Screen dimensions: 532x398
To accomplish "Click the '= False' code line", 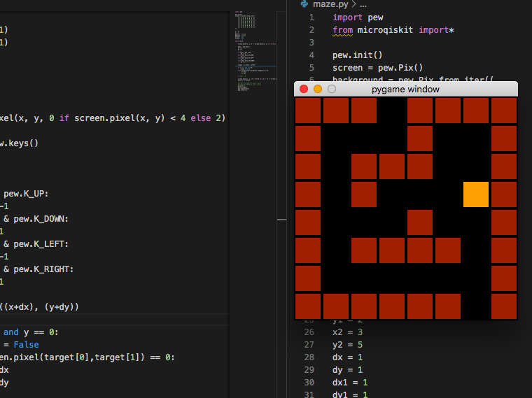I will pyautogui.click(x=21, y=344).
